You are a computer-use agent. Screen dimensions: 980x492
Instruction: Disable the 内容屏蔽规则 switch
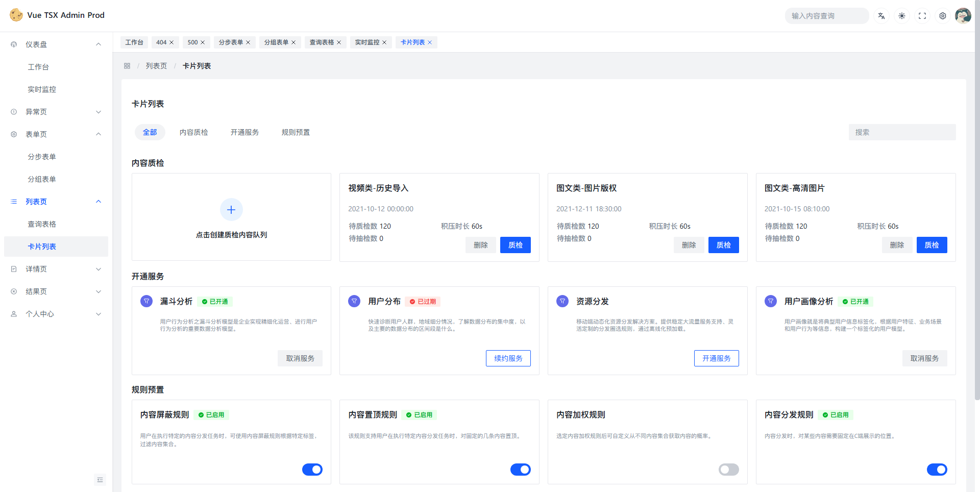click(x=312, y=470)
